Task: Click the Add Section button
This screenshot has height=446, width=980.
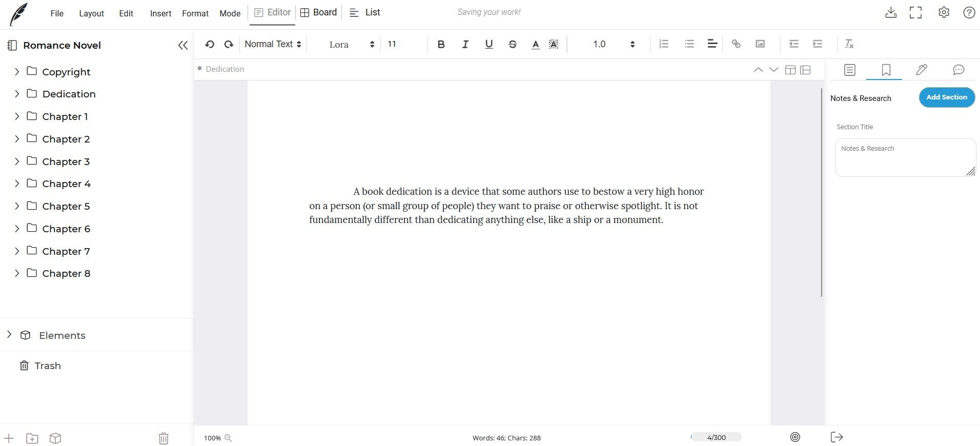Action: click(x=946, y=97)
